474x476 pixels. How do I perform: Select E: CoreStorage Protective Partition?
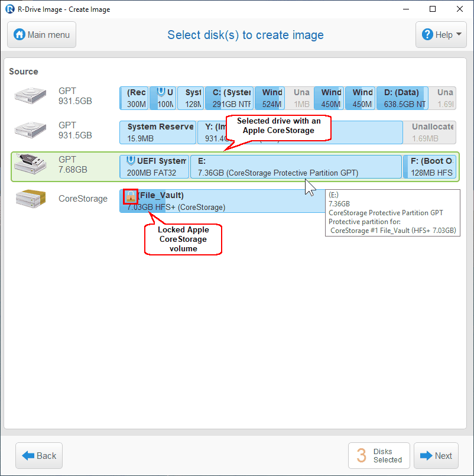[296, 167]
